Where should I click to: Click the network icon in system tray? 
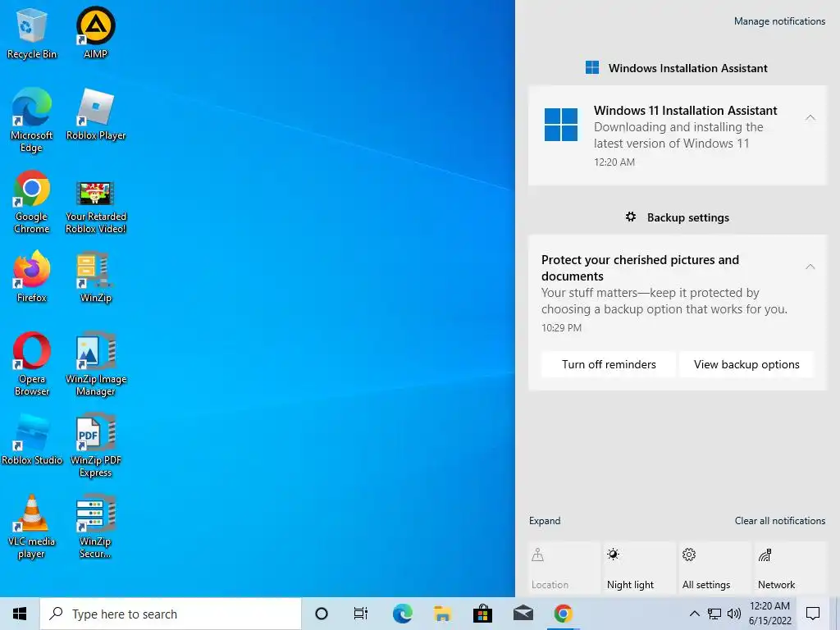pyautogui.click(x=714, y=614)
